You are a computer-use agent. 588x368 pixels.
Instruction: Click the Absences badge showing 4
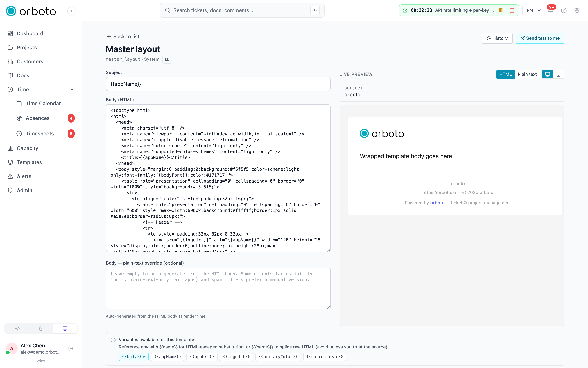pos(71,118)
